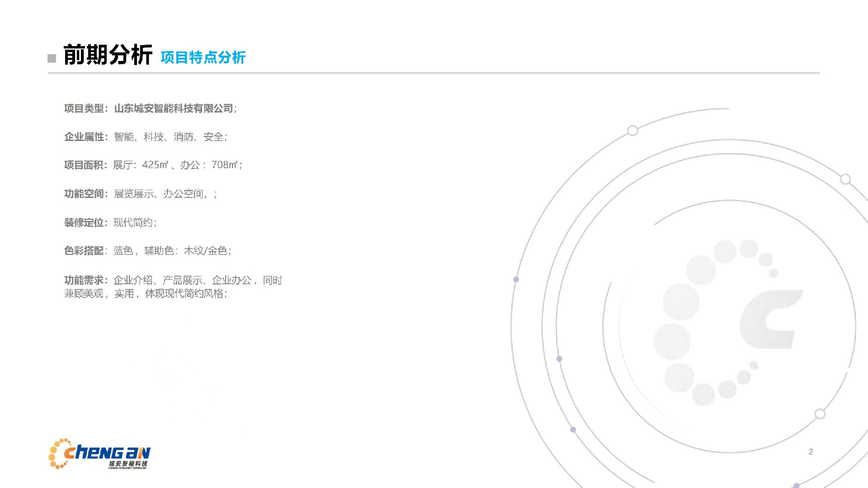Click the 项目类型 company name line
Image resolution: width=868 pixels, height=488 pixels.
pyautogui.click(x=150, y=108)
